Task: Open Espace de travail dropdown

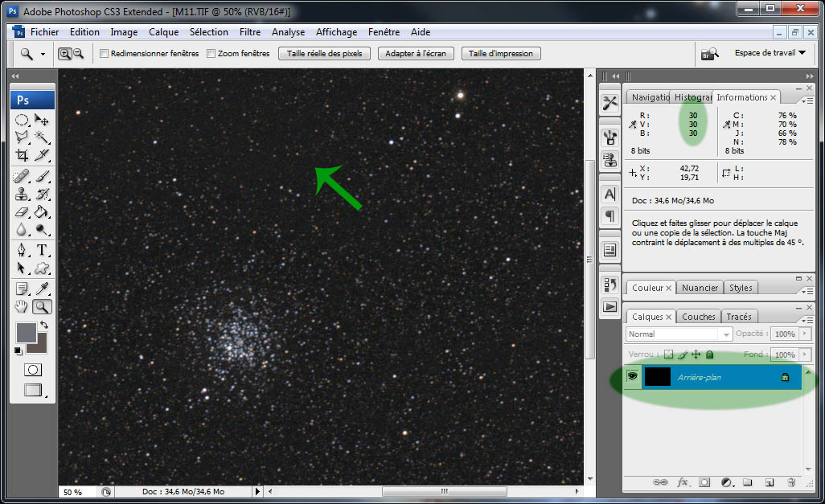Action: pyautogui.click(x=770, y=52)
